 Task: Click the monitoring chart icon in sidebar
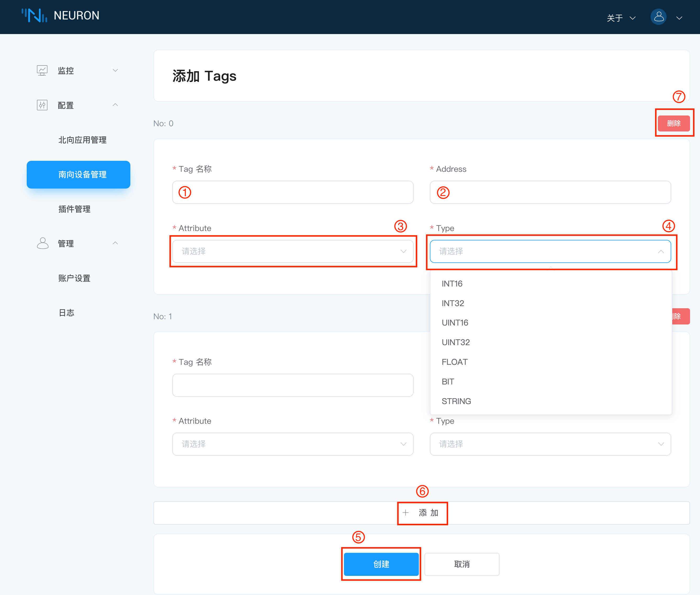tap(42, 70)
